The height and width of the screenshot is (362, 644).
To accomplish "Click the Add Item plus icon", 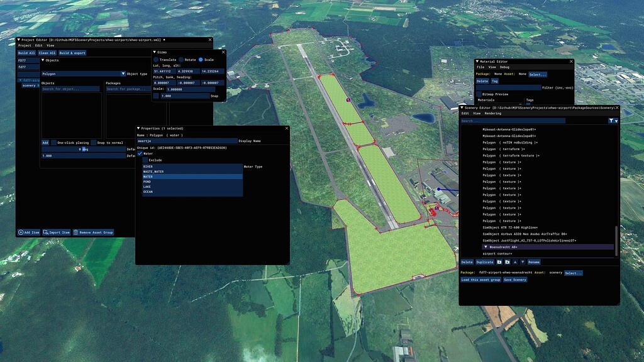I will click(x=21, y=232).
